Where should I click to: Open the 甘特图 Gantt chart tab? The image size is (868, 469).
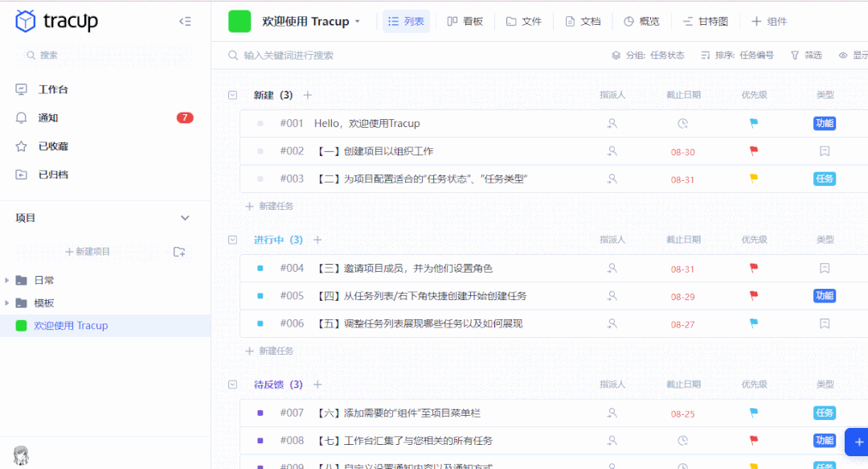click(x=706, y=21)
